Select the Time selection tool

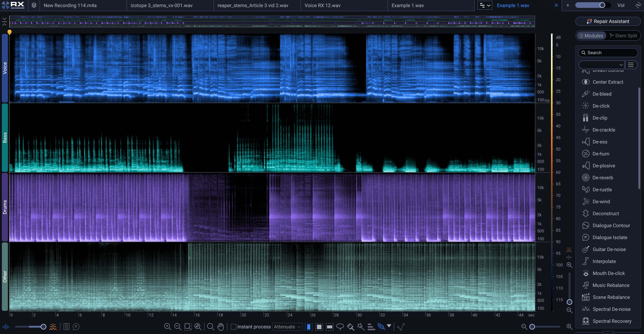click(309, 327)
